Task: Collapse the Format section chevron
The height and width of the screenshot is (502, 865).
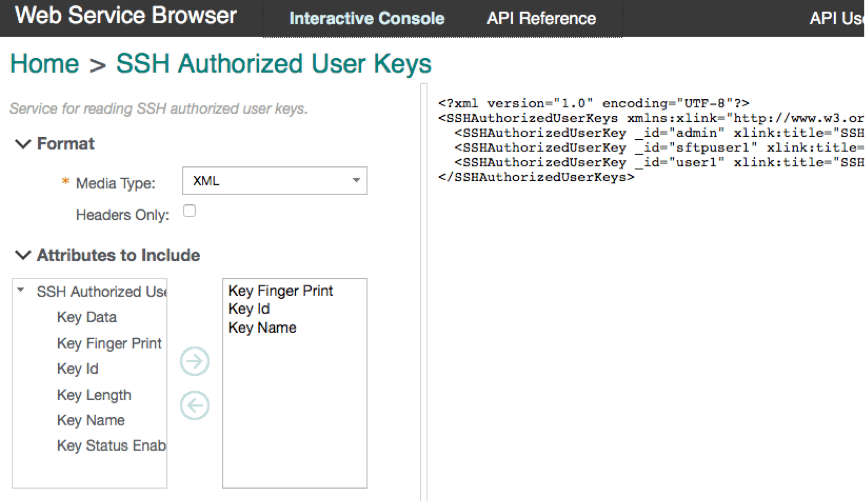Action: click(23, 144)
